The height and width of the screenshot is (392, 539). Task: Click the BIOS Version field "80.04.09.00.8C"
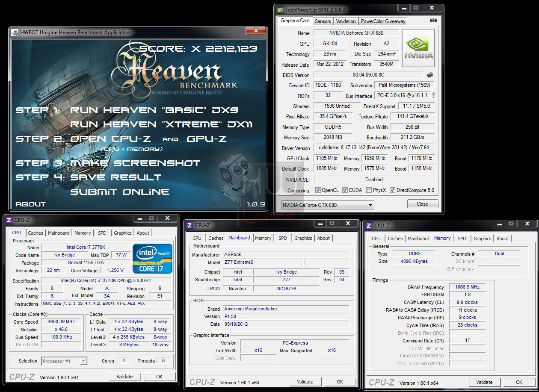click(x=369, y=75)
